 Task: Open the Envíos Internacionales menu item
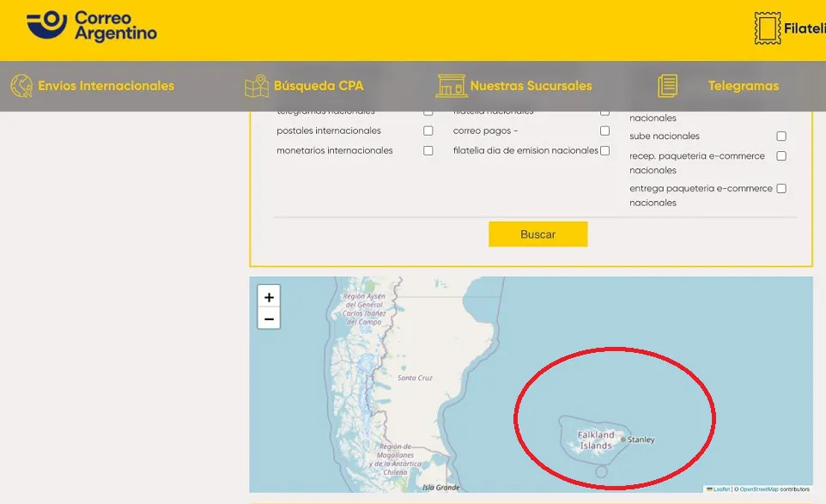tap(106, 86)
